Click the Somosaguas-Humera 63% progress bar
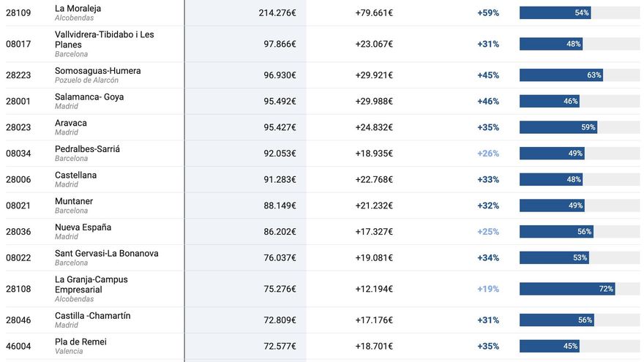Image resolution: width=644 pixels, height=362 pixels. pos(561,75)
